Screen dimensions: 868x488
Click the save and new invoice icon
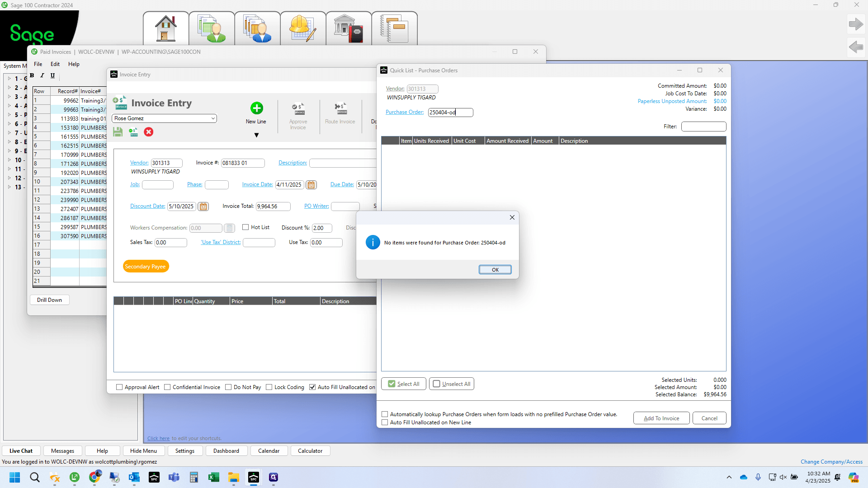[x=133, y=132]
